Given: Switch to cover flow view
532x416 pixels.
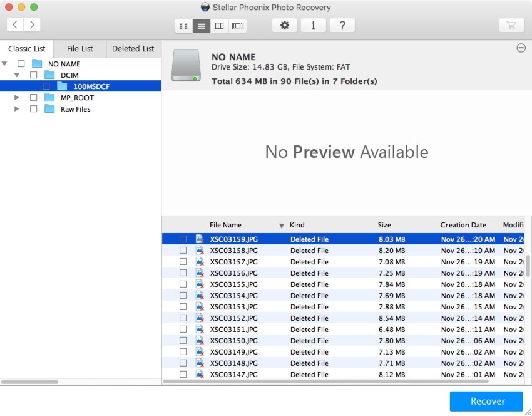Looking at the screenshot, I should tap(237, 26).
